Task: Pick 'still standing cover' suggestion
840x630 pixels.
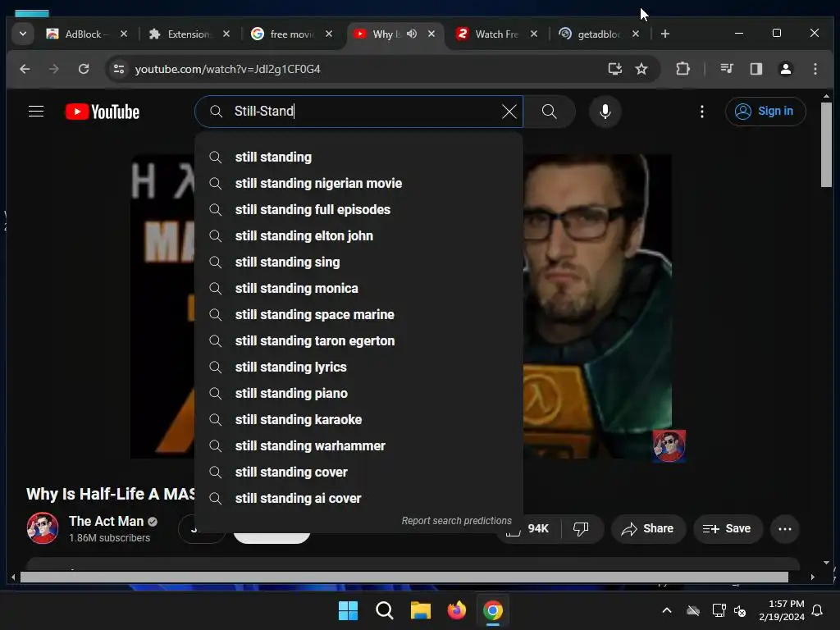Action: [x=359, y=472]
